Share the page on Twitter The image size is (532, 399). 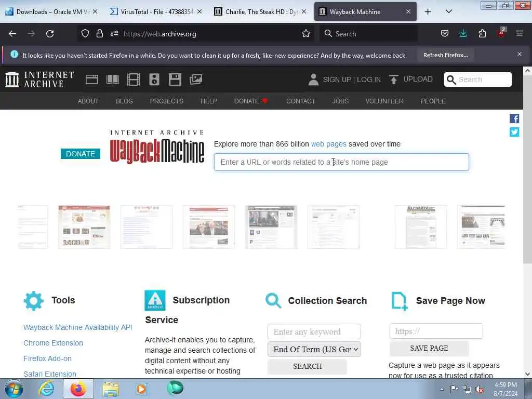pyautogui.click(x=514, y=132)
